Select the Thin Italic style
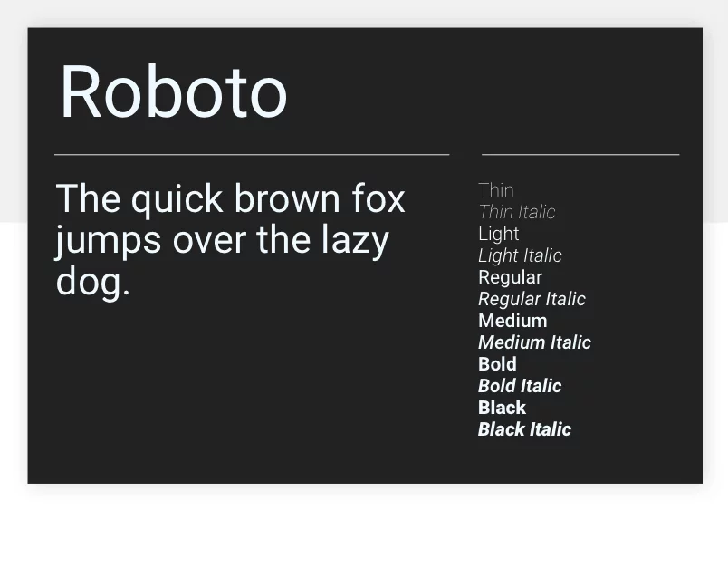The image size is (728, 568). (x=517, y=212)
